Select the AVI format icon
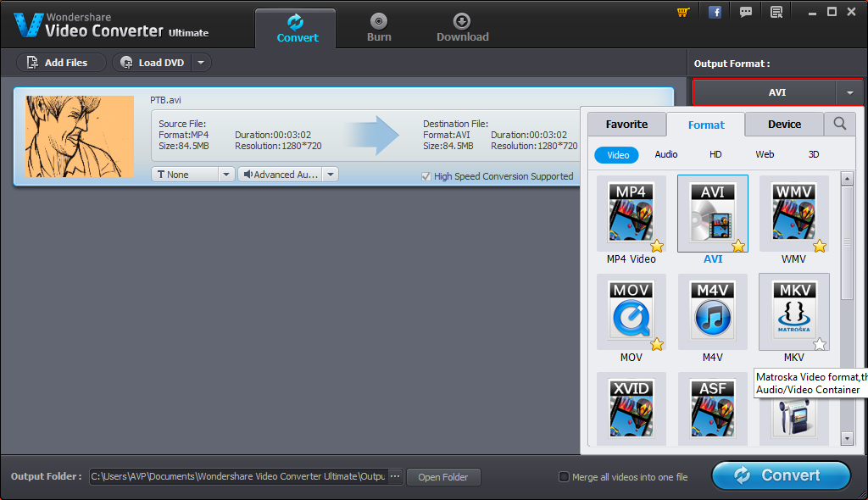Image resolution: width=868 pixels, height=500 pixels. tap(712, 214)
